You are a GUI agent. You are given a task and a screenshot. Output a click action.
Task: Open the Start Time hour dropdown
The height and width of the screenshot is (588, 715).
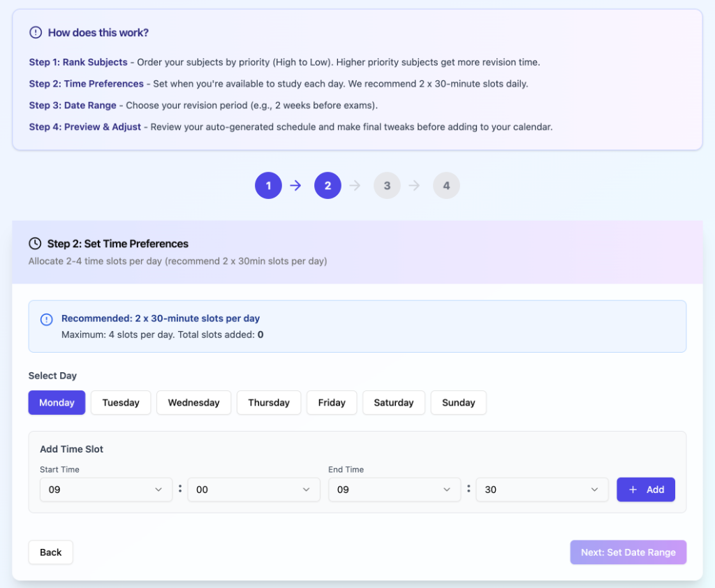pos(106,490)
